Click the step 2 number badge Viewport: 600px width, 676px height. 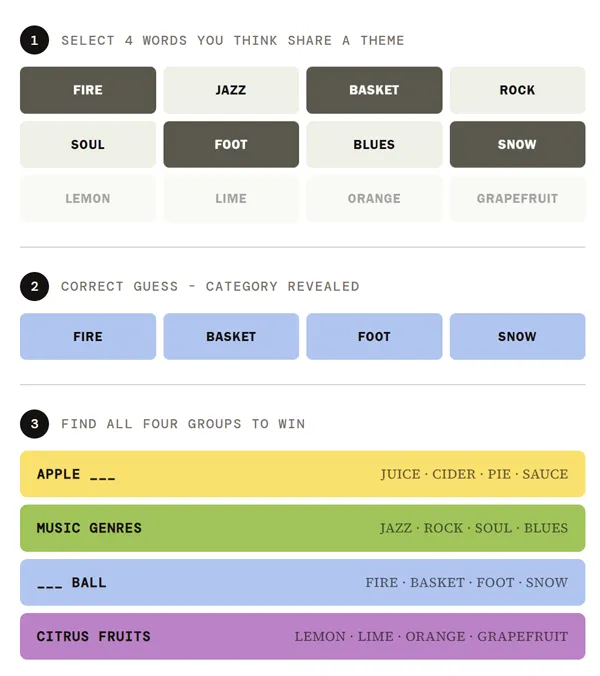tap(34, 286)
